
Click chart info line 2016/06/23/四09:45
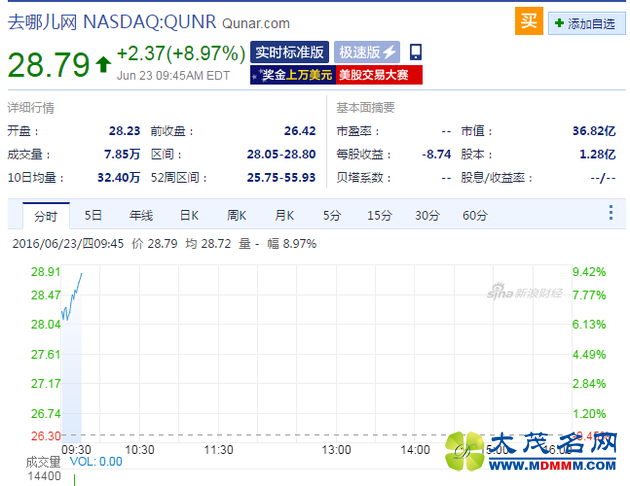coord(68,244)
